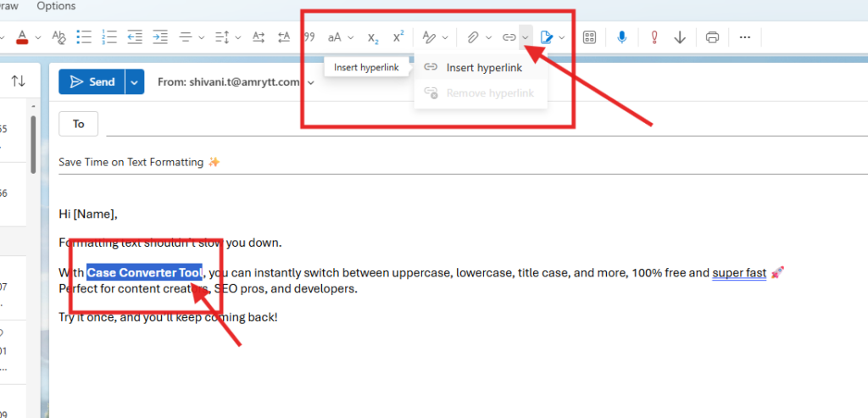Start dictation with the microphone icon
This screenshot has height=418, width=868.
coord(622,37)
